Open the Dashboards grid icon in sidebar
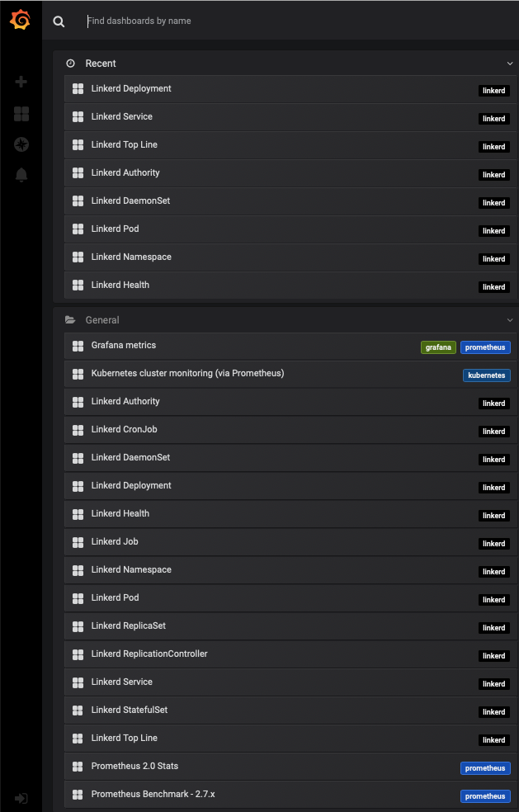The height and width of the screenshot is (812, 519). tap(21, 113)
